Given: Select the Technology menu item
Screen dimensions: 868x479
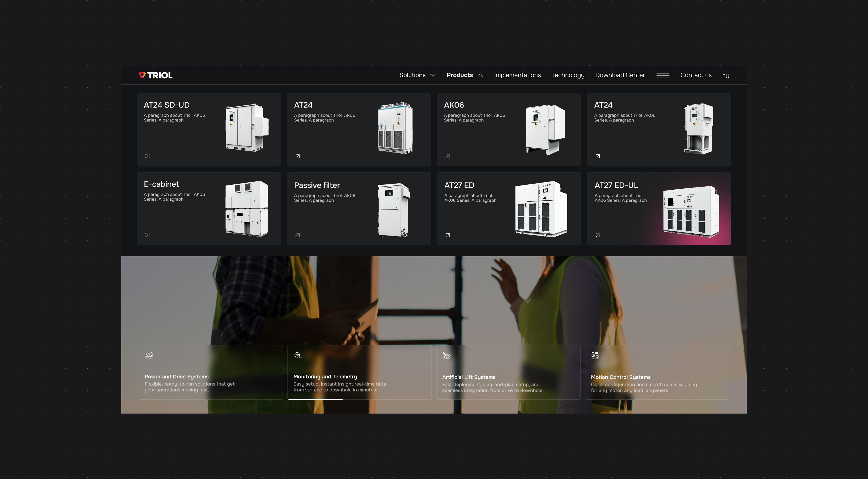Looking at the screenshot, I should (568, 75).
